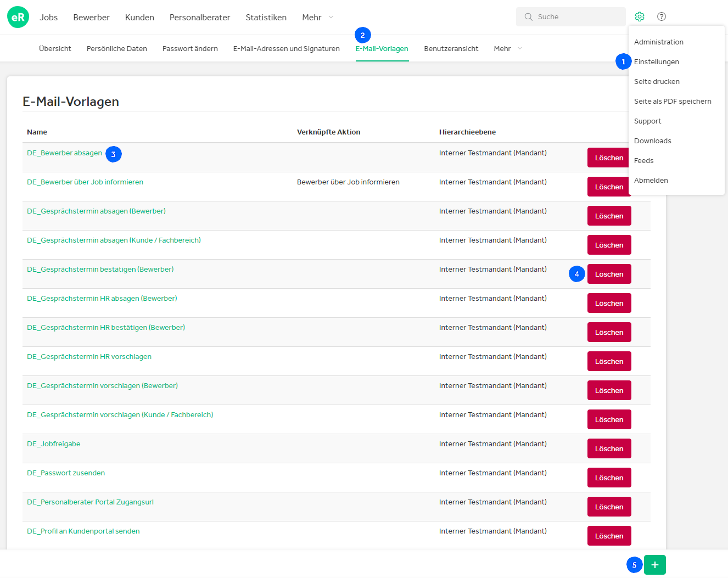728x578 pixels.
Task: Delete DE_Bewerber über Job informieren template
Action: (609, 187)
